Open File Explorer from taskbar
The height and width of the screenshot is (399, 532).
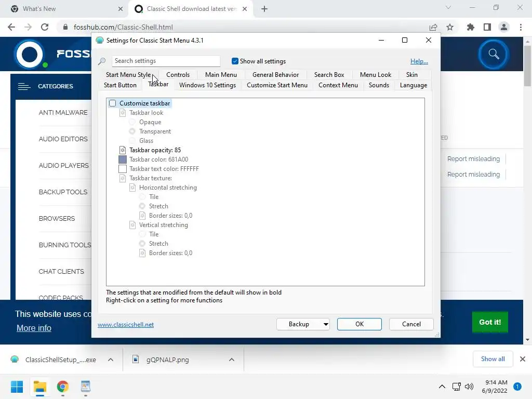pos(40,387)
